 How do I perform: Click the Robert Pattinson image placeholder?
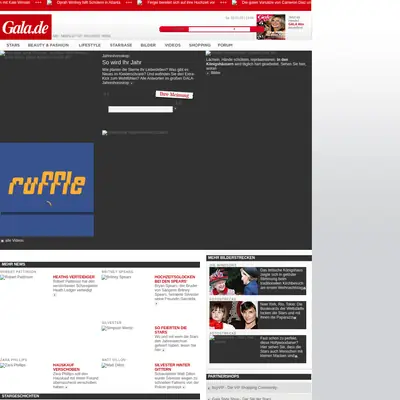(x=17, y=277)
